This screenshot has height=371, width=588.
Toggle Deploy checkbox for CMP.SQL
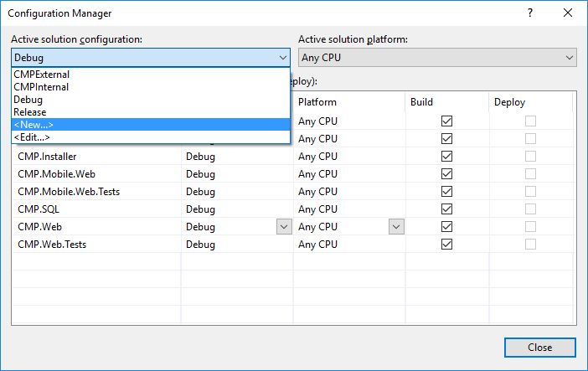530,209
